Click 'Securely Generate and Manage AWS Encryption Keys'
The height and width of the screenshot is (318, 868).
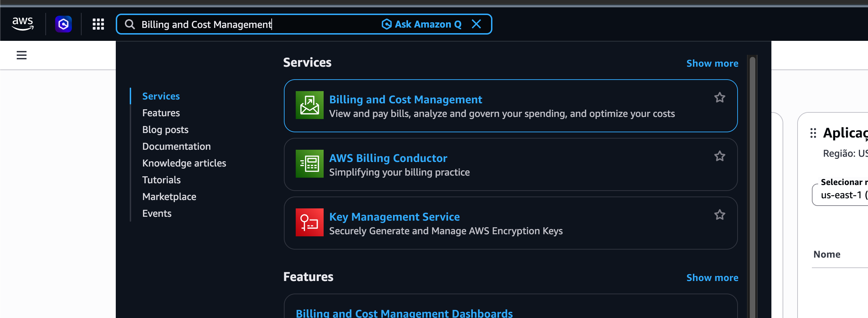(446, 231)
